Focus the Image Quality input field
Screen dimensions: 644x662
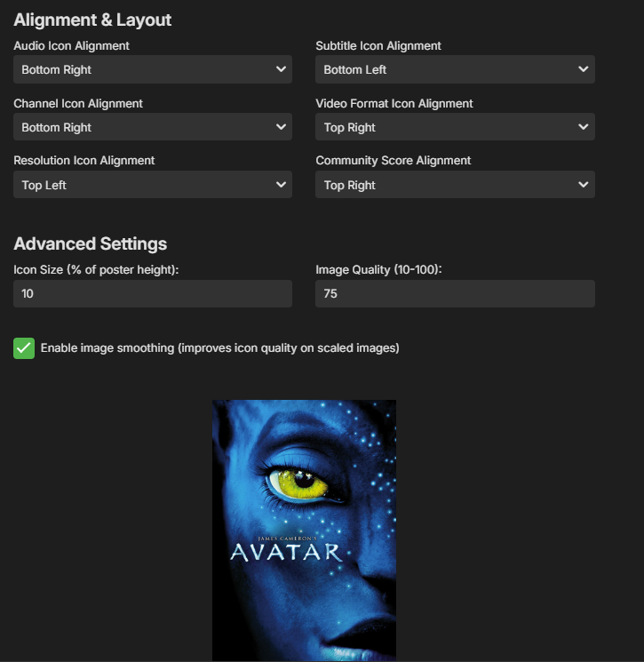(455, 293)
